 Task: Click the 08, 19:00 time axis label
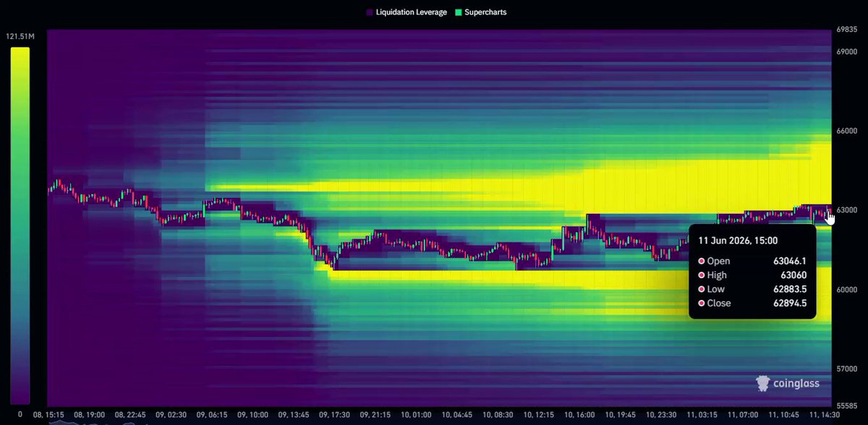pyautogui.click(x=88, y=416)
